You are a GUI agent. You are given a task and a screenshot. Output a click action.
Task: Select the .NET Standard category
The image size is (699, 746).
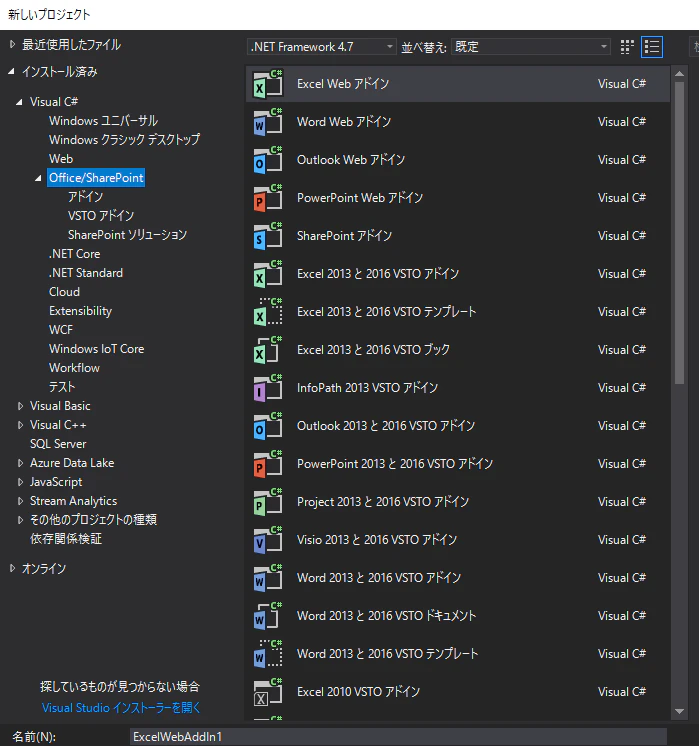[86, 273]
